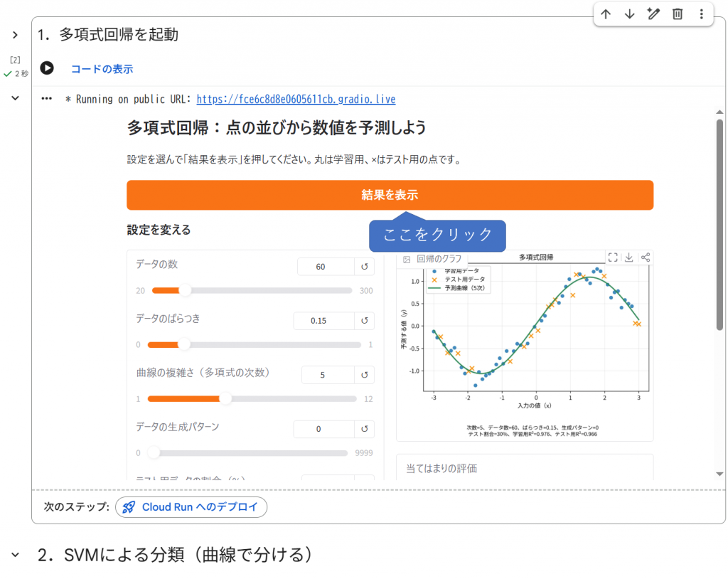Click the 結果を表示 button
Screen dimensions: 728x579
(390, 195)
